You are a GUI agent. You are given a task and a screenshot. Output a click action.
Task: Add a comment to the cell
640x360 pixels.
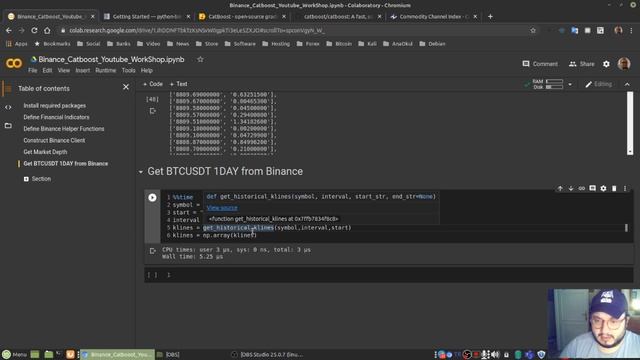(x=592, y=189)
